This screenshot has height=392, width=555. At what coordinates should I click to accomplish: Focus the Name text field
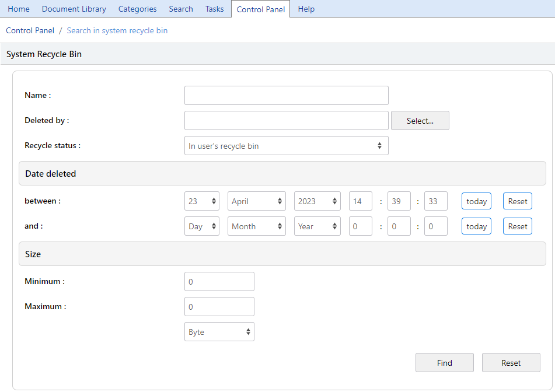point(286,96)
